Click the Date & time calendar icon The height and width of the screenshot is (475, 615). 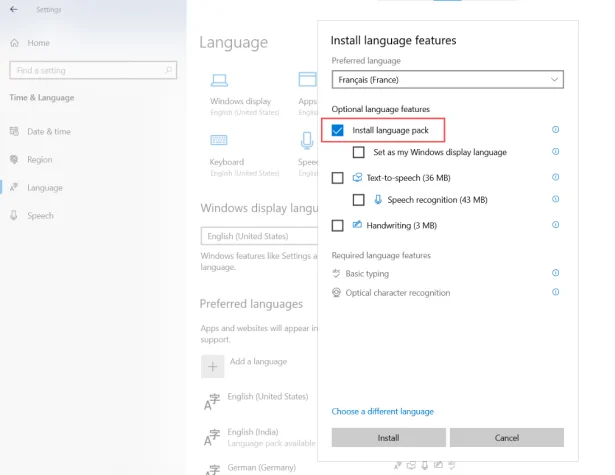point(14,131)
